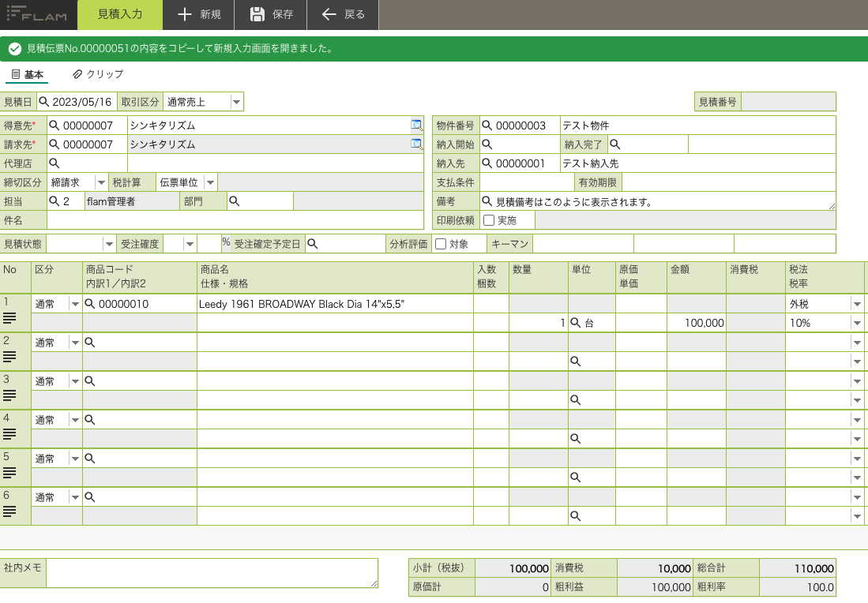Open 納入開始 date search
The height and width of the screenshot is (603, 868).
coord(487,144)
